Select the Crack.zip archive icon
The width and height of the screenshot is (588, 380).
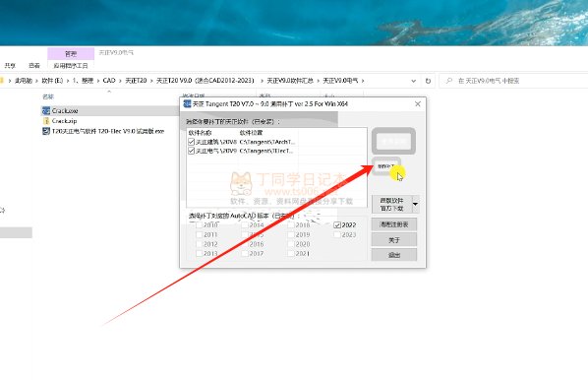pyautogui.click(x=46, y=121)
